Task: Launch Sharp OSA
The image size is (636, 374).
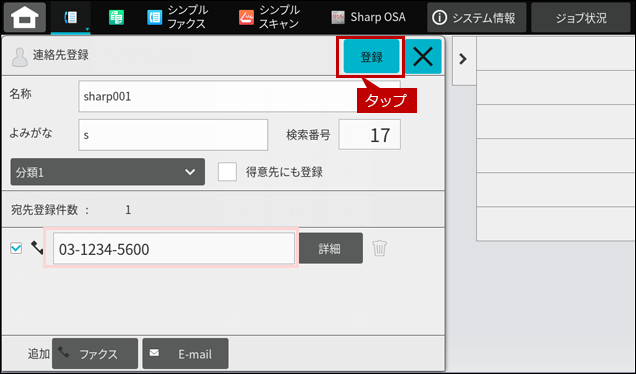Action: 368,17
